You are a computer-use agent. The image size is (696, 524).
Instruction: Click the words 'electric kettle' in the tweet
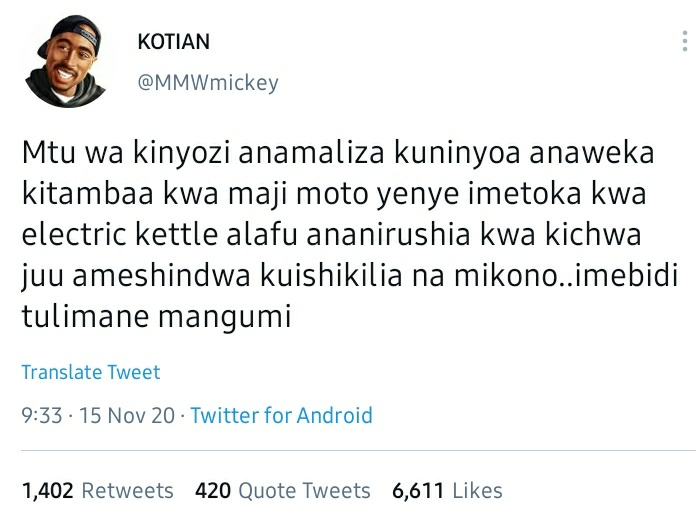119,235
